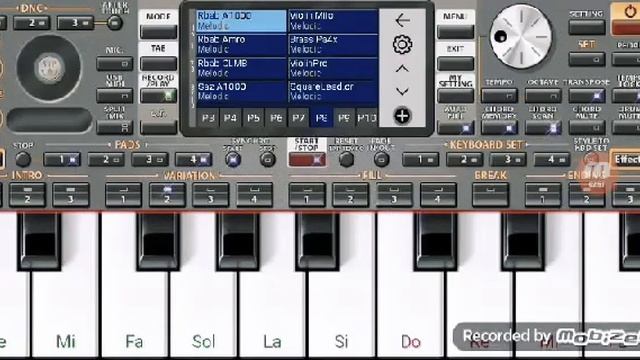Trigger PAD 4
This screenshot has height=360, width=640.
tap(193, 160)
